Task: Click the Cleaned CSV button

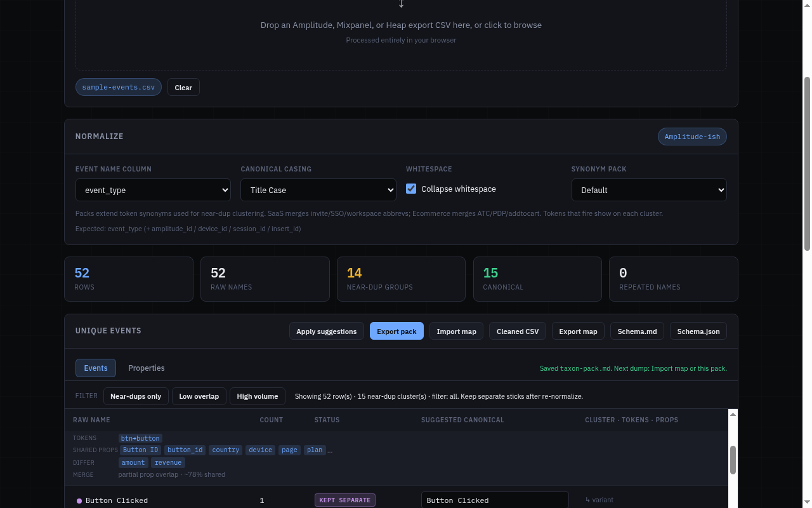Action: pos(518,331)
